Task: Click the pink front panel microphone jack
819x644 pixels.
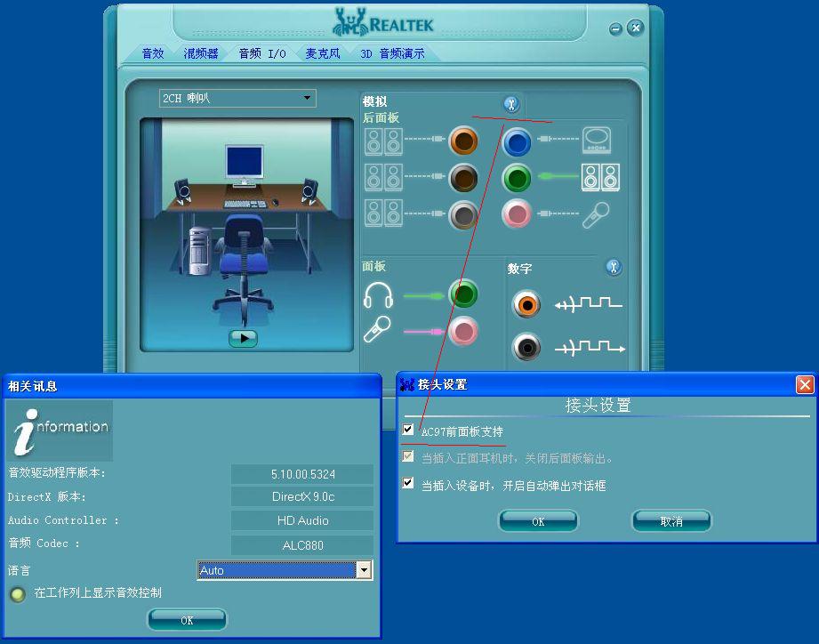Action: pos(463,331)
